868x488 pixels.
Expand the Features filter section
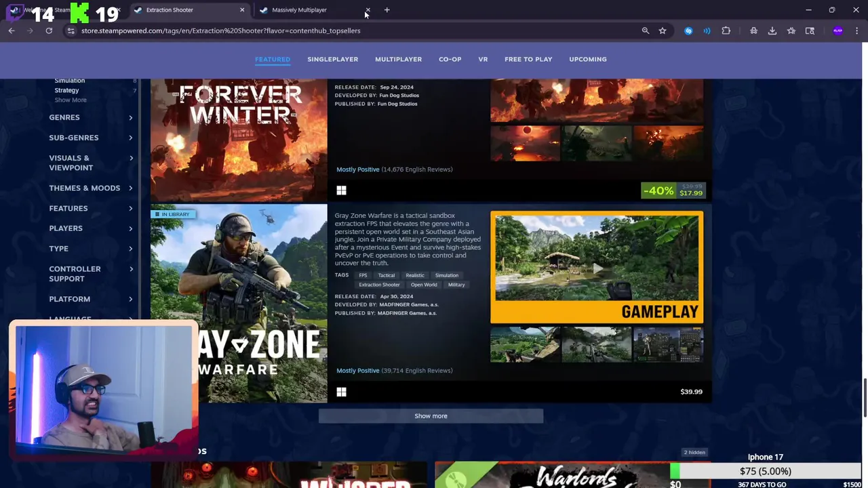pyautogui.click(x=91, y=208)
